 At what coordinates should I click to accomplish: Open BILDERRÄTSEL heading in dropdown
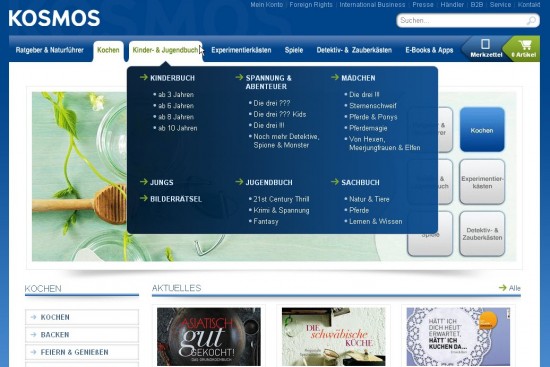(176, 199)
